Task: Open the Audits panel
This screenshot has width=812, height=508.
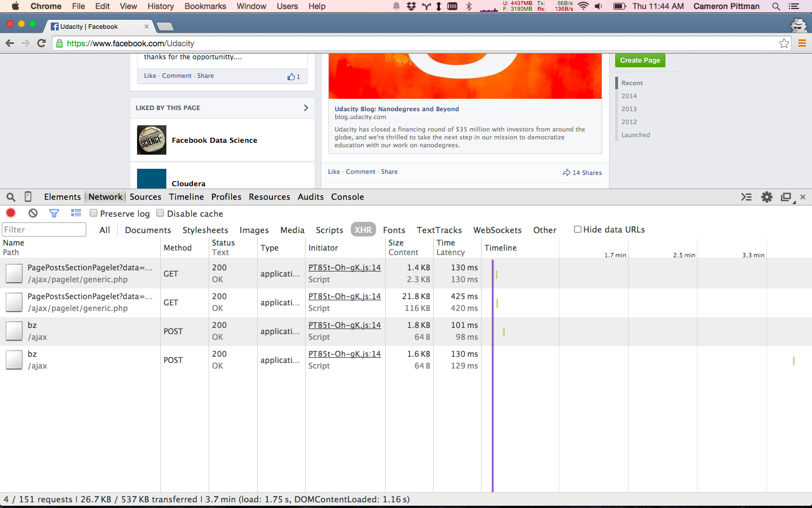Action: pyautogui.click(x=311, y=196)
